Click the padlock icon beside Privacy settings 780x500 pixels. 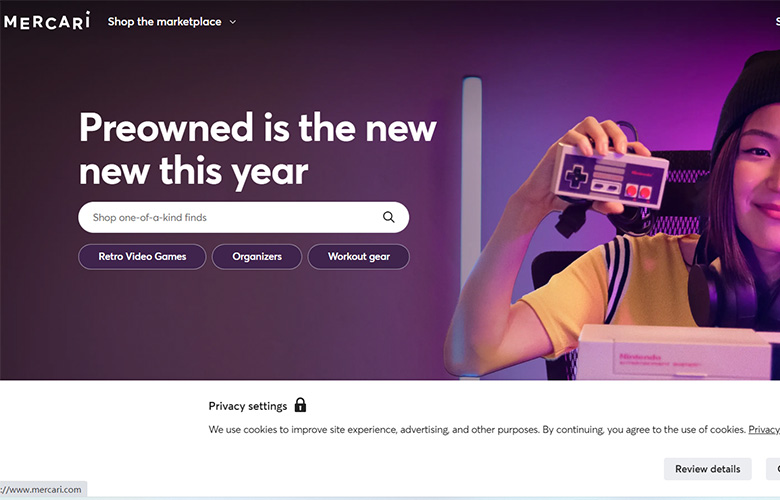[300, 405]
